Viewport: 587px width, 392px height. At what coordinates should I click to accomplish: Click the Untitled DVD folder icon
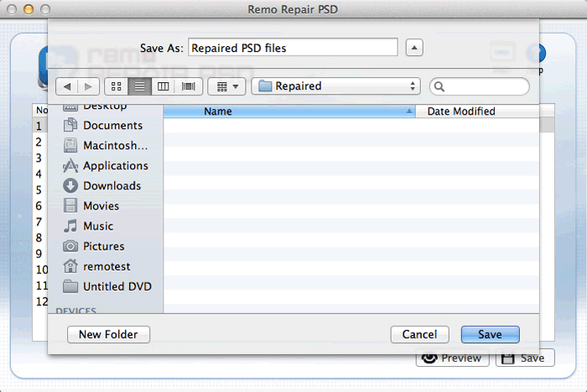click(70, 286)
